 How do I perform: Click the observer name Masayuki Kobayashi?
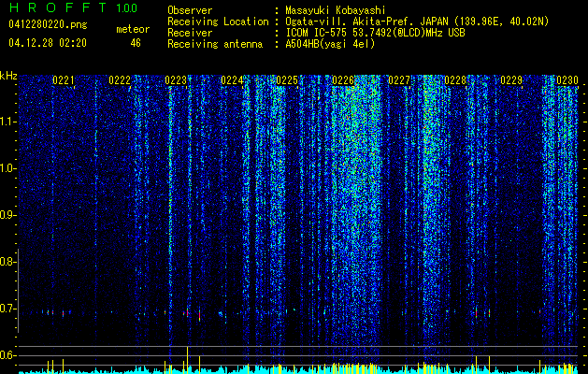(x=336, y=10)
